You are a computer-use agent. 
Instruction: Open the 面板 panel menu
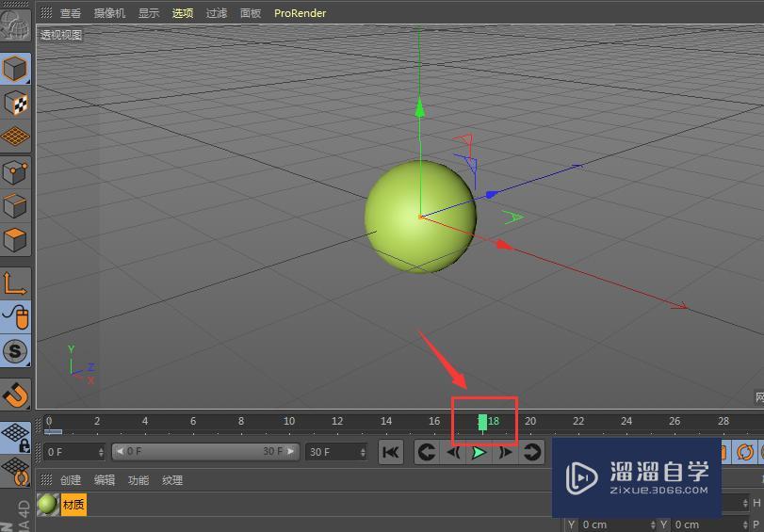pos(251,13)
